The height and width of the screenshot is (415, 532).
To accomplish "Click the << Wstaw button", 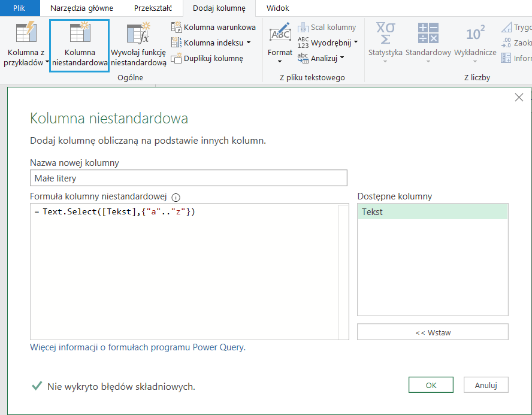I will pos(433,332).
